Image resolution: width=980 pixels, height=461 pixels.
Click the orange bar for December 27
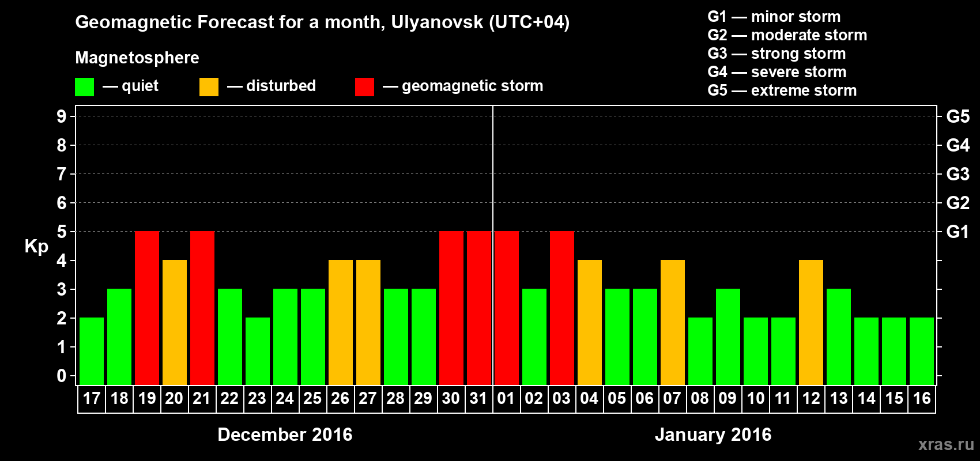click(368, 322)
